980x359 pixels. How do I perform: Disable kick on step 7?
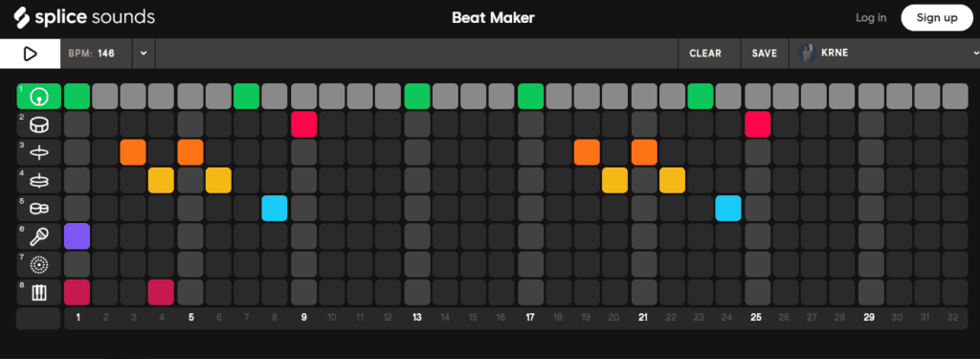click(x=247, y=97)
